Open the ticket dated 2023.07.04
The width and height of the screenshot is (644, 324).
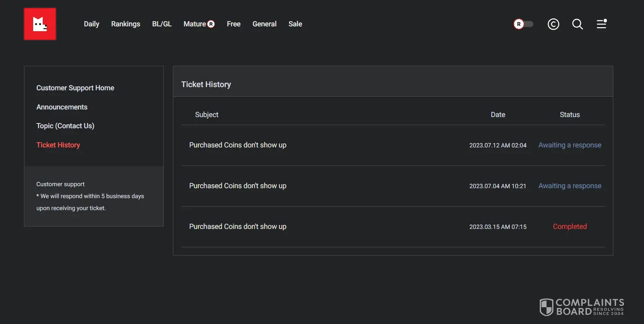click(x=238, y=186)
